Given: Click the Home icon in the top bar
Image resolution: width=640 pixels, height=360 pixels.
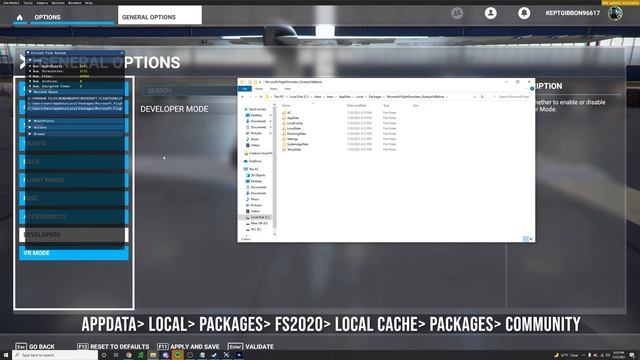Looking at the screenshot, I should pyautogui.click(x=20, y=17).
